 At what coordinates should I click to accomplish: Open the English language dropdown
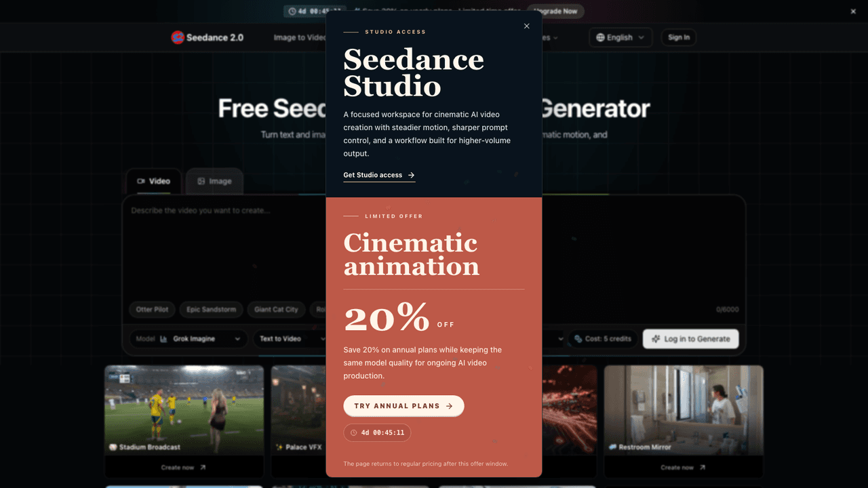620,37
